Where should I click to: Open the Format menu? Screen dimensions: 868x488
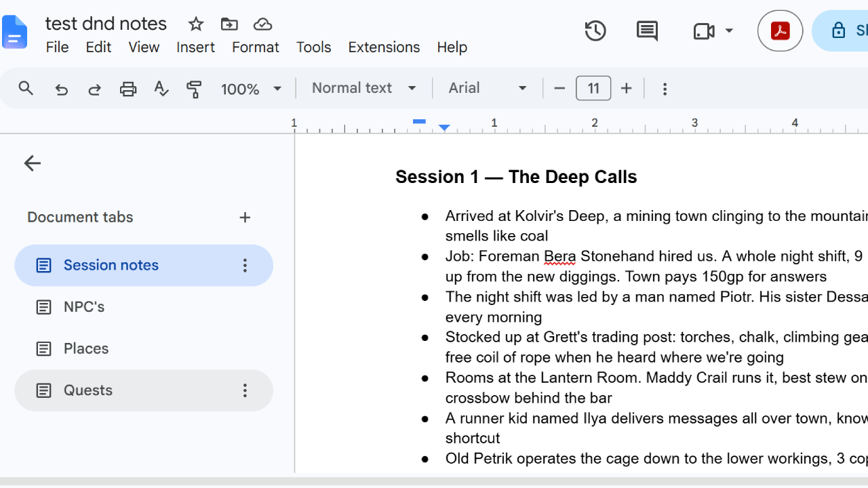tap(255, 47)
